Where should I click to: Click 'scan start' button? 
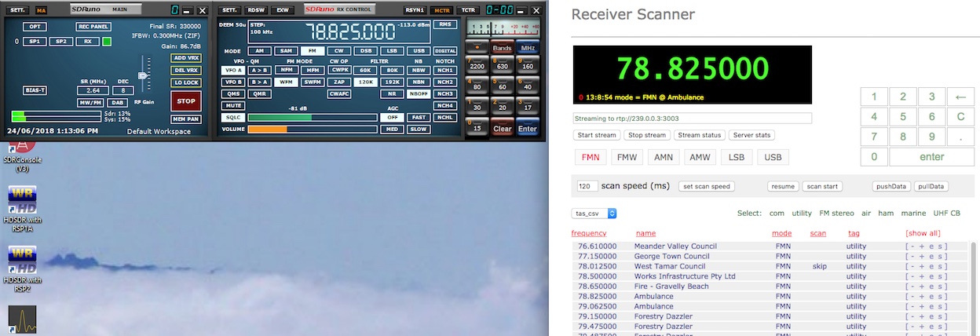click(x=823, y=187)
